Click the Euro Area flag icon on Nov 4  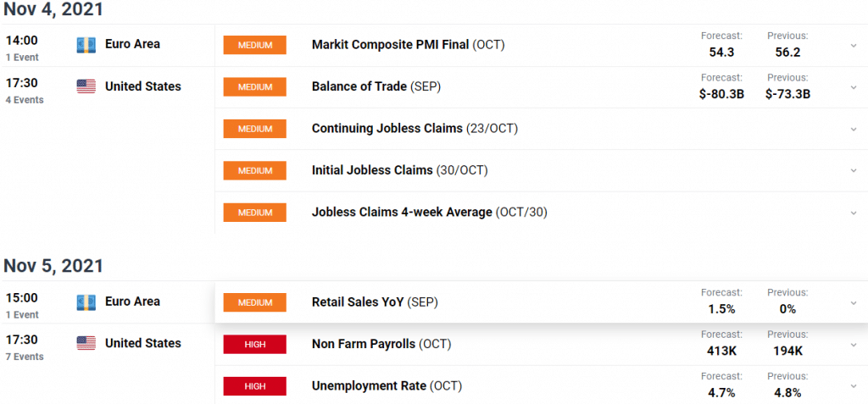pyautogui.click(x=86, y=45)
